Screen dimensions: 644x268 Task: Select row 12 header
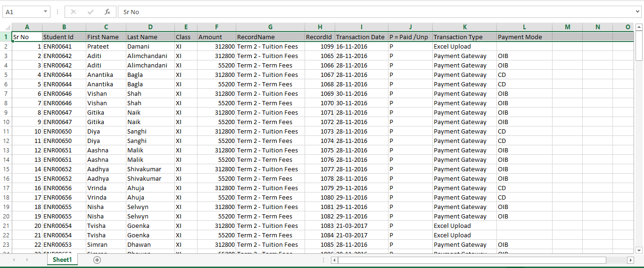6,141
